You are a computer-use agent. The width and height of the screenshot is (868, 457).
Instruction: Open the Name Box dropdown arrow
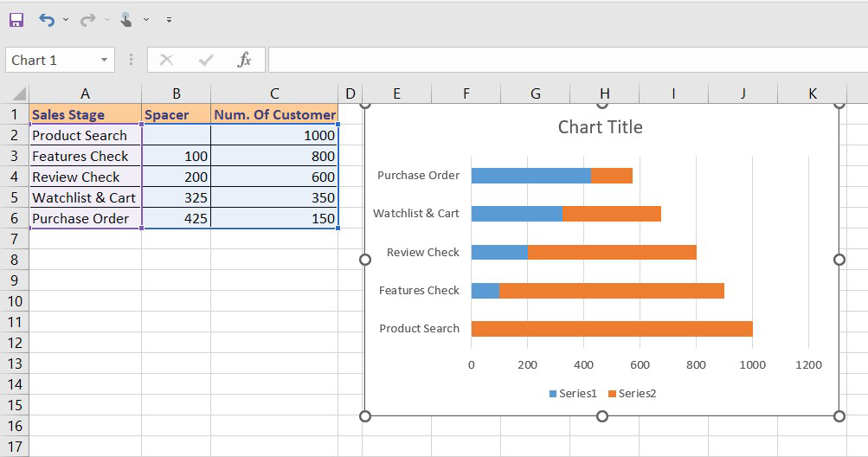pos(104,60)
